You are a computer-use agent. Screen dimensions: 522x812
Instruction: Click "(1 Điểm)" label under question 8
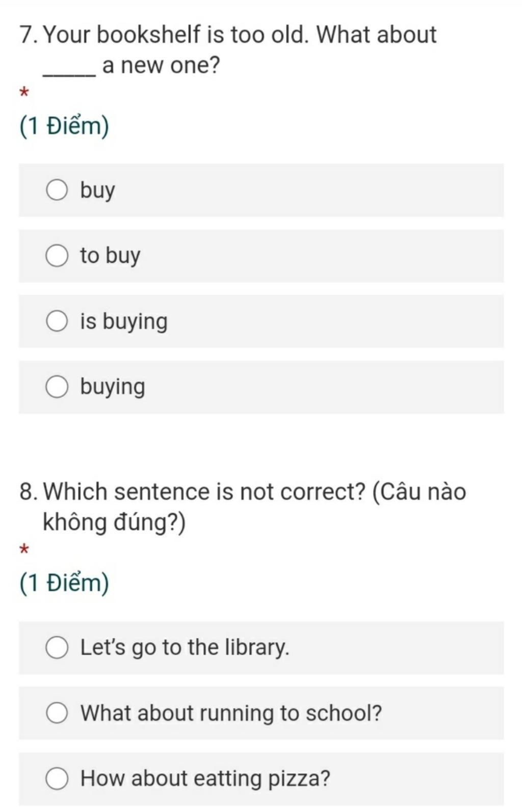(64, 583)
